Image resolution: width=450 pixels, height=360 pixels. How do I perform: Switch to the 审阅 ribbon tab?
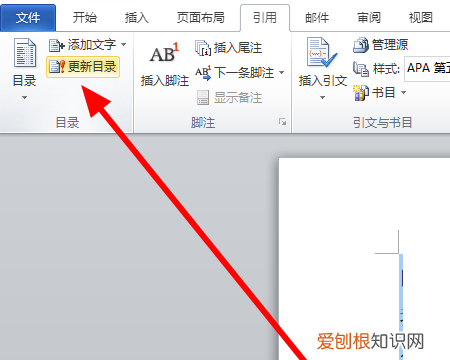pos(369,18)
